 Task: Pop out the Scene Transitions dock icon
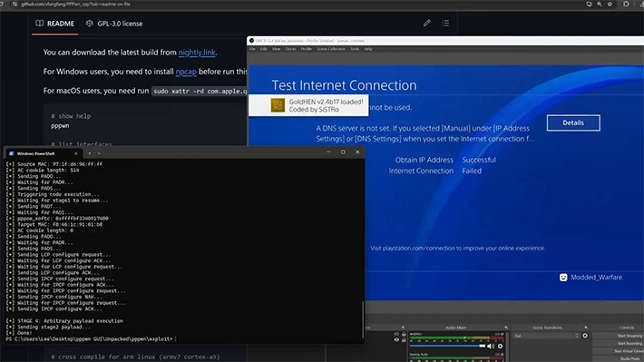click(x=586, y=328)
